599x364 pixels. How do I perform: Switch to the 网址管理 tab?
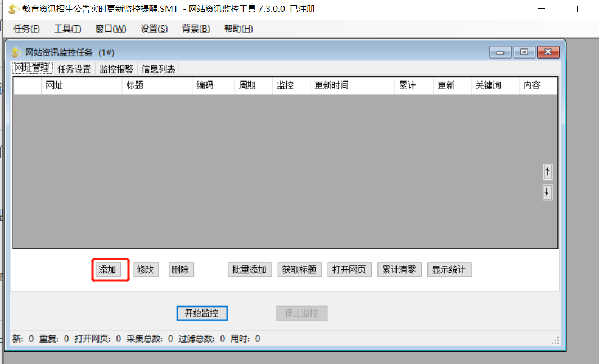click(32, 69)
